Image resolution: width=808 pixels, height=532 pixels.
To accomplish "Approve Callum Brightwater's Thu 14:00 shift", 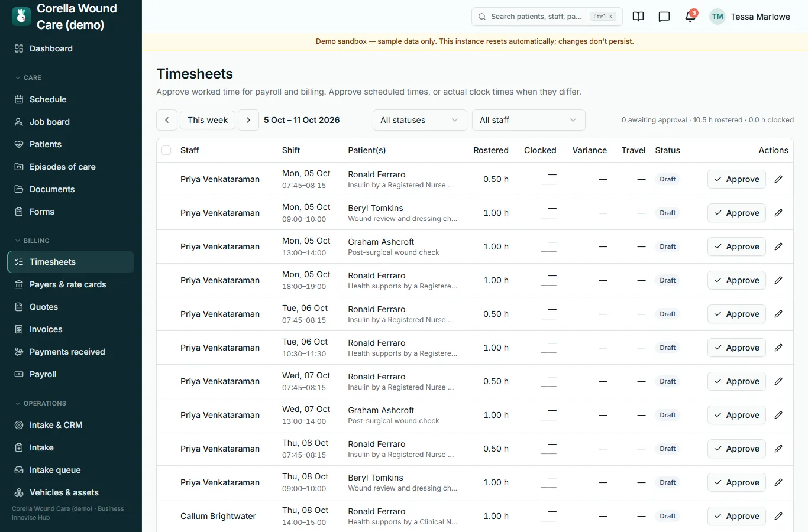I will [736, 516].
